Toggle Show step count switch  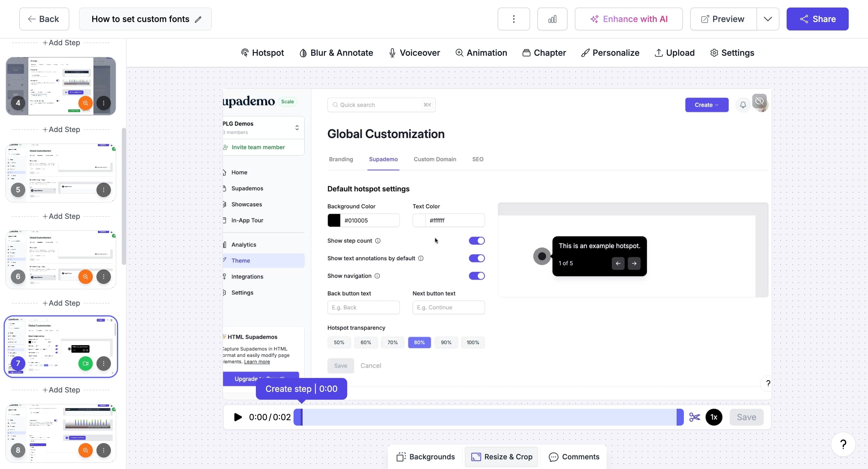pos(477,241)
